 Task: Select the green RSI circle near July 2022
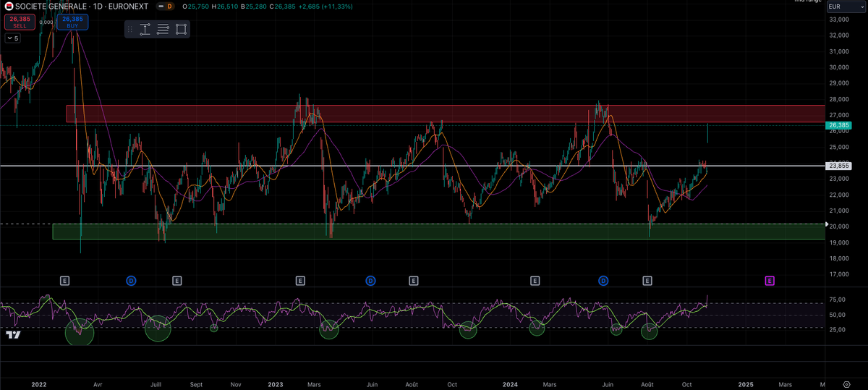(158, 328)
